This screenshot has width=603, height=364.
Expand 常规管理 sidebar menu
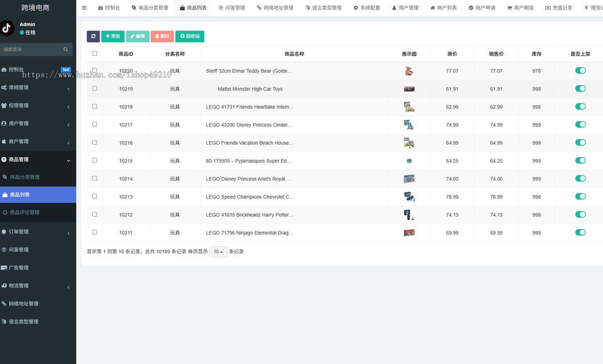[x=38, y=88]
